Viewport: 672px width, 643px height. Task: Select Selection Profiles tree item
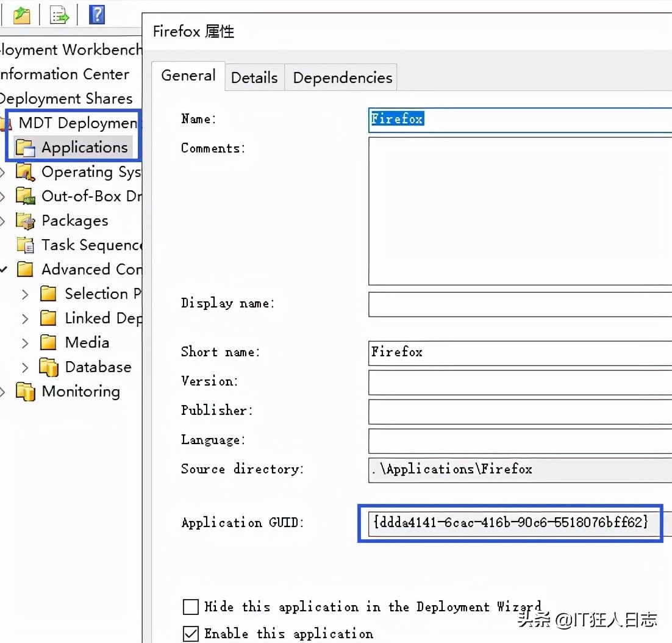point(103,293)
